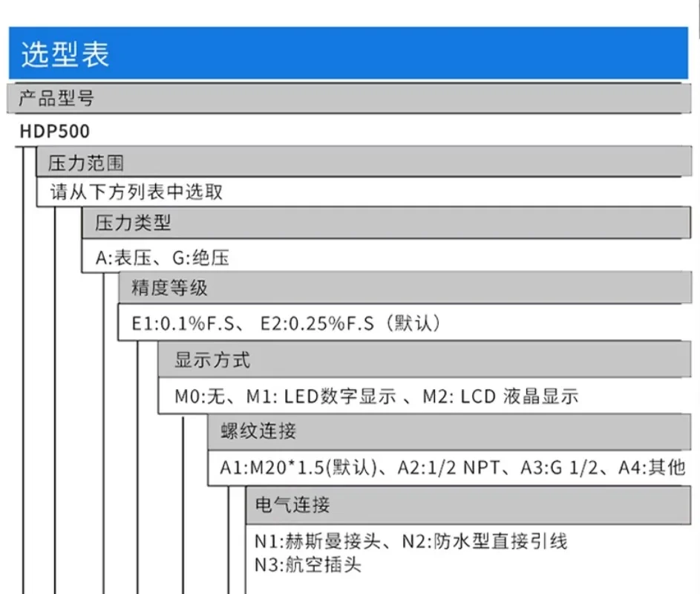700x594 pixels.
Task: Click the option text G:绝压
Action: pyautogui.click(x=200, y=258)
